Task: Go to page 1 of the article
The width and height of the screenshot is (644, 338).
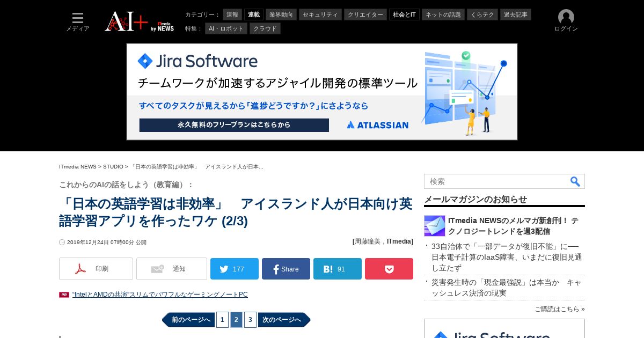Action: point(222,320)
